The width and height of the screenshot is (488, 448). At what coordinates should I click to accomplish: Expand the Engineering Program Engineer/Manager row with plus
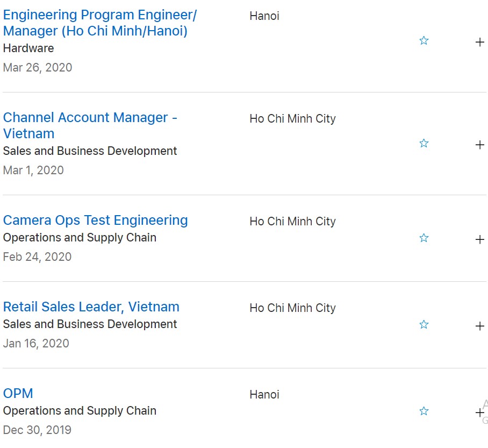pos(480,42)
